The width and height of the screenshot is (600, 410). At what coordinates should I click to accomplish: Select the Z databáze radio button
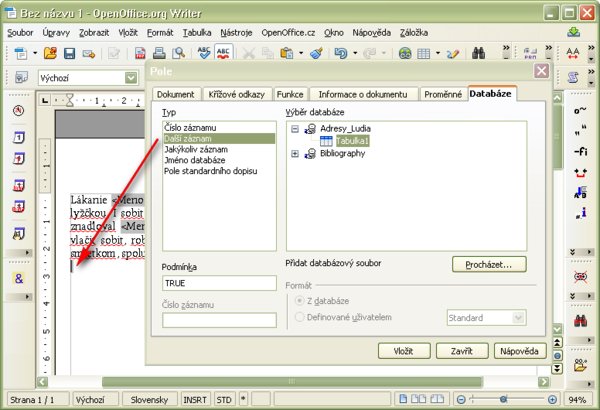[x=300, y=301]
